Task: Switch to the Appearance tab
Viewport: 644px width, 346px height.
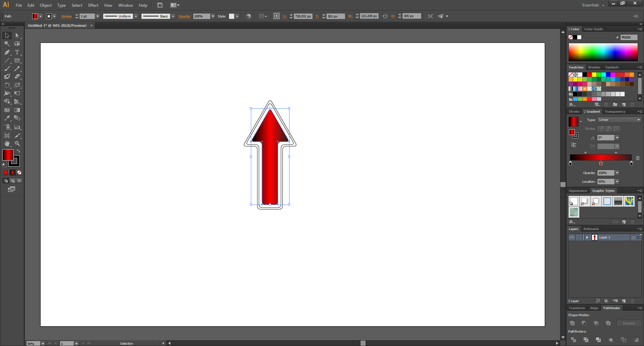Action: point(578,191)
